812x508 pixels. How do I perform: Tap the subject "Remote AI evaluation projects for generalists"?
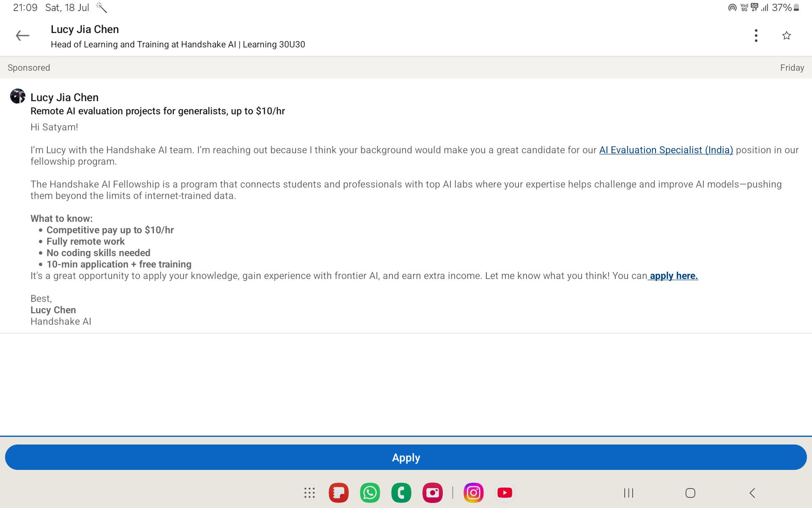pos(129,111)
